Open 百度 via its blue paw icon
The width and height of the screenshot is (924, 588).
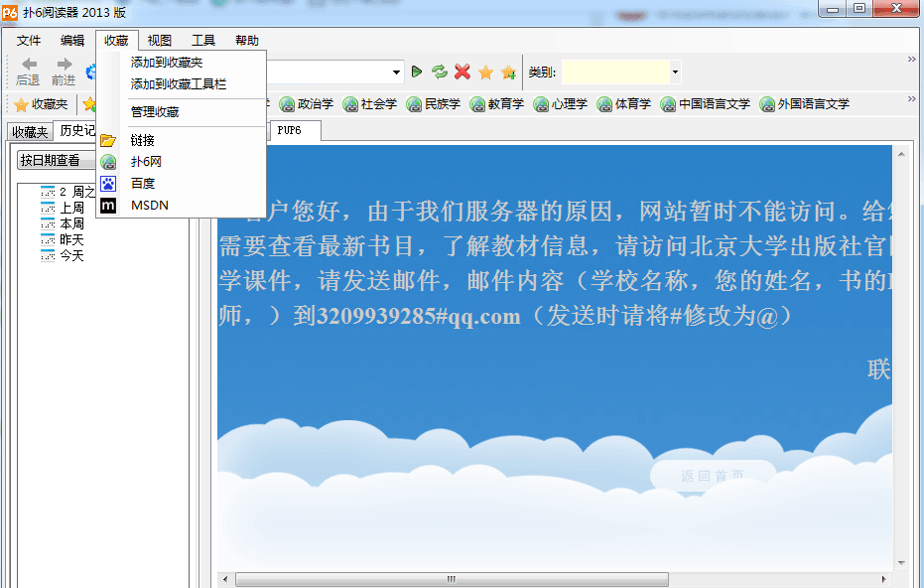(109, 184)
